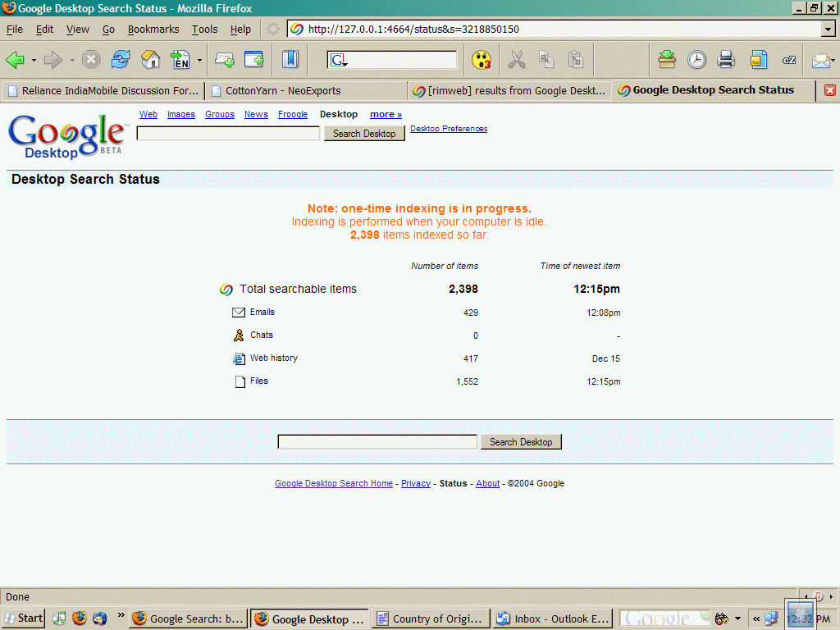Click the Web search link
The width and height of the screenshot is (840, 630).
(x=148, y=114)
